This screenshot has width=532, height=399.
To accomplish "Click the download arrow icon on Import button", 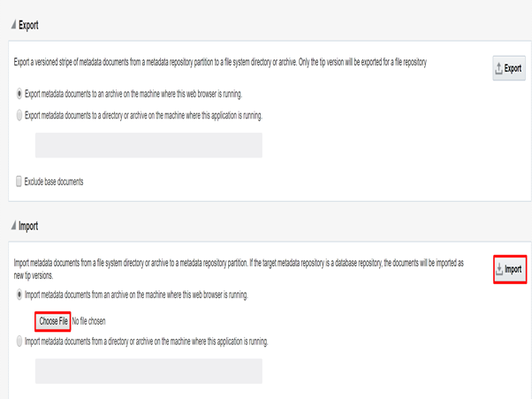I will [499, 270].
